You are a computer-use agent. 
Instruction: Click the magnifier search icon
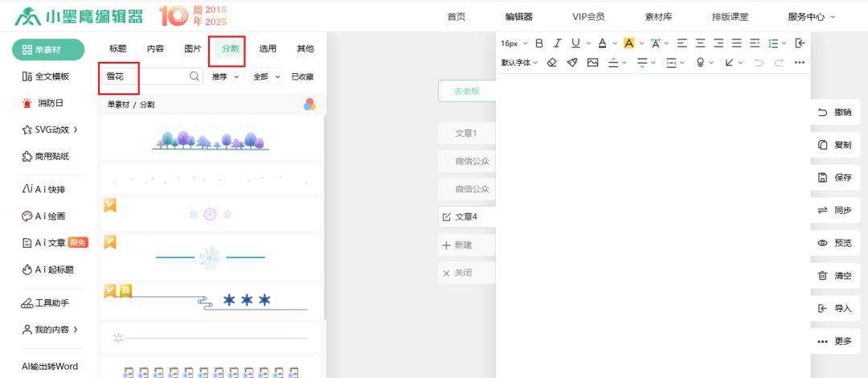tap(194, 76)
